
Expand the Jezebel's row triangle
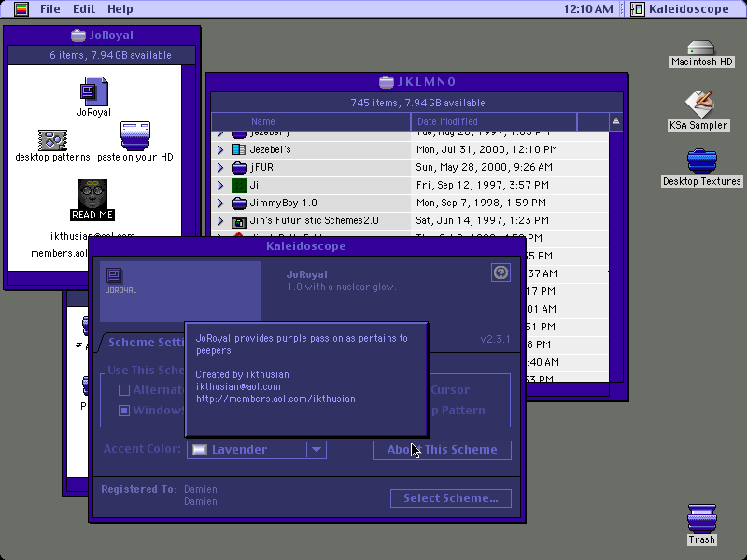point(220,149)
